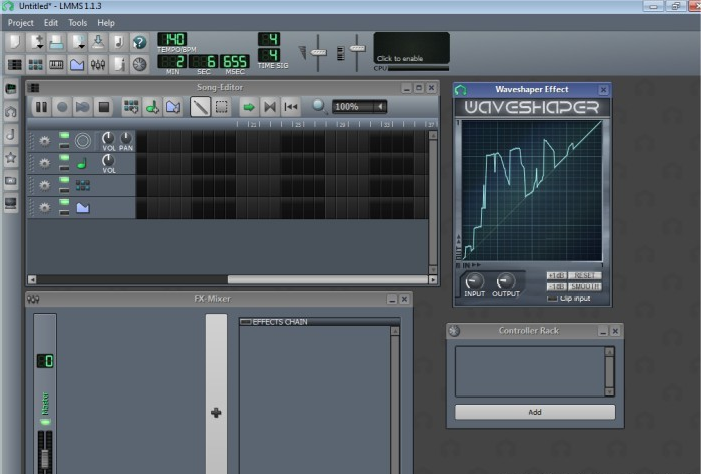701x474 pixels.
Task: Record while playing in Song-Editor
Action: point(83,107)
